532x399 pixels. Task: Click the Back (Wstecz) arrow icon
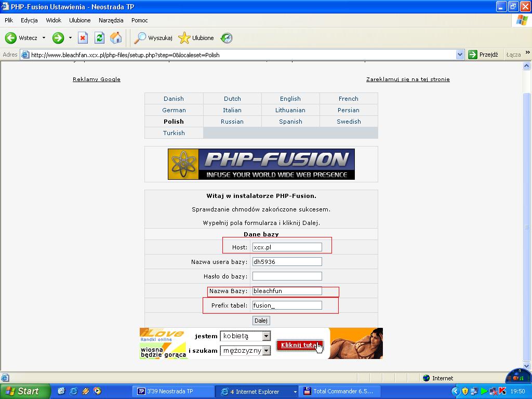[11, 38]
